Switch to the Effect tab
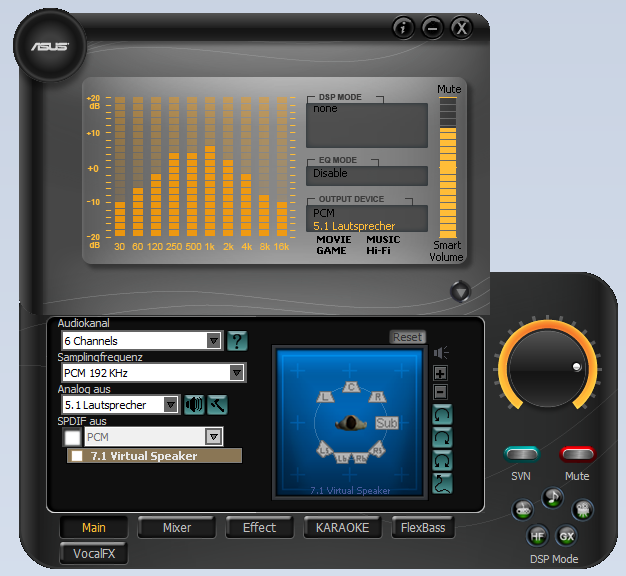Viewport: 626px width, 576px height. point(260,528)
